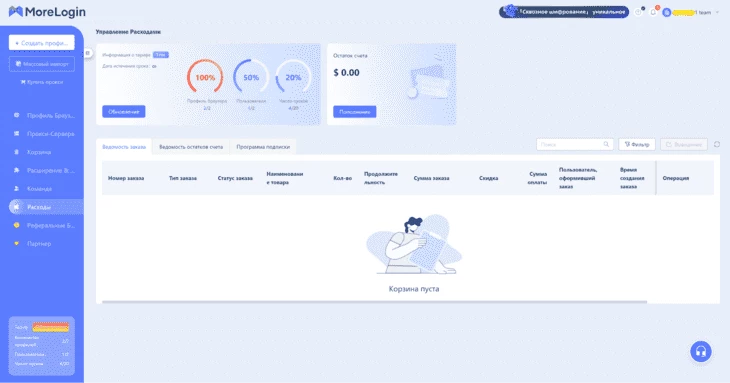Open the Фильтр filter options
Image resolution: width=730 pixels, height=383 pixels.
coord(637,144)
